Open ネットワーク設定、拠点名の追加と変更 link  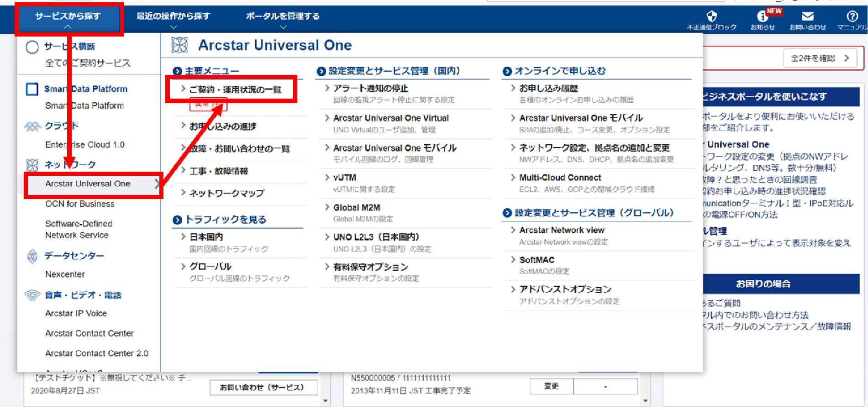coord(594,148)
